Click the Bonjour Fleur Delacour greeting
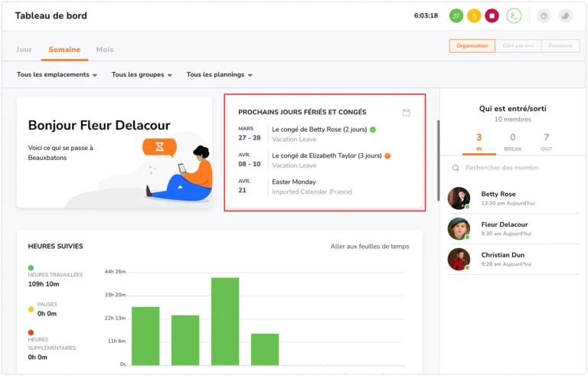The height and width of the screenshot is (376, 588). 99,125
